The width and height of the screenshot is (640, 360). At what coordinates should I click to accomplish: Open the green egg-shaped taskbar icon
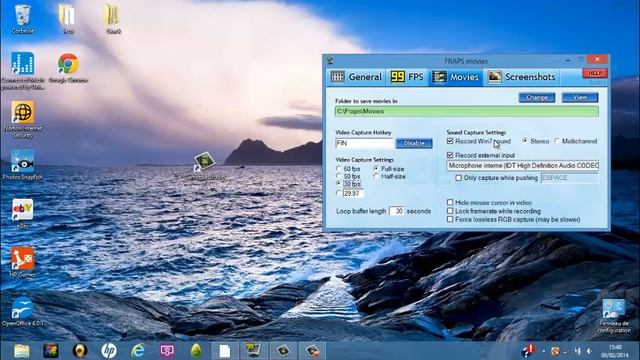[x=196, y=351]
